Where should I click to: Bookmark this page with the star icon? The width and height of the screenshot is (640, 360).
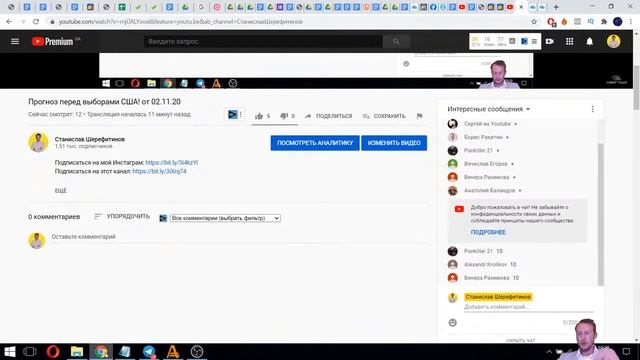point(534,22)
